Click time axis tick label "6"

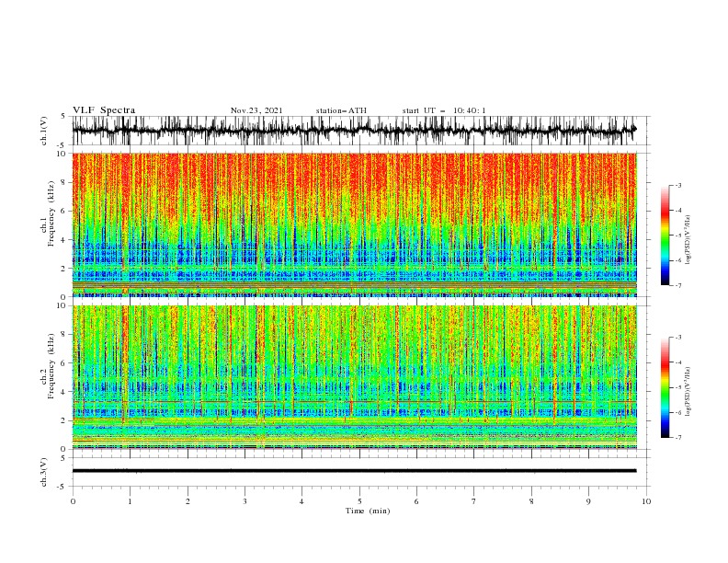(x=416, y=501)
